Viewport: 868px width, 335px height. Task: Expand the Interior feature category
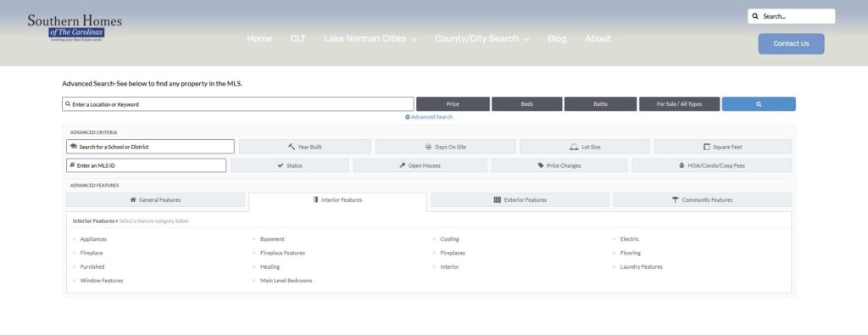click(449, 267)
